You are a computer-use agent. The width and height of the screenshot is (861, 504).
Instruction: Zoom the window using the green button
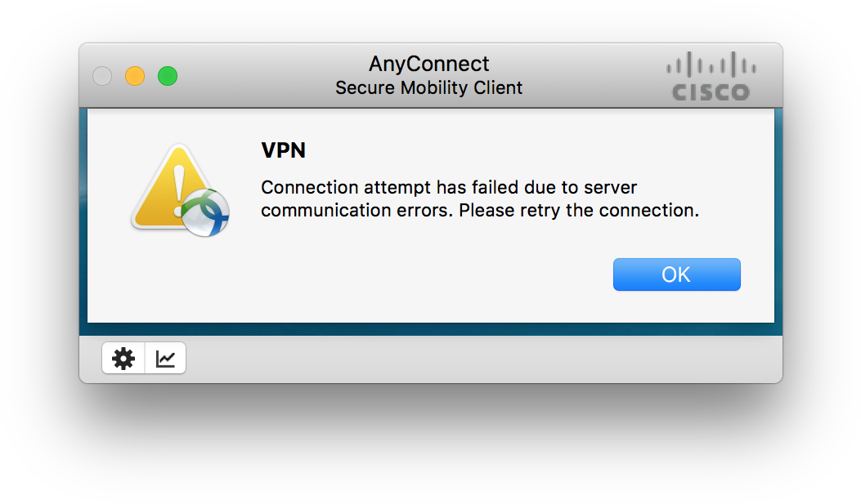tap(168, 75)
